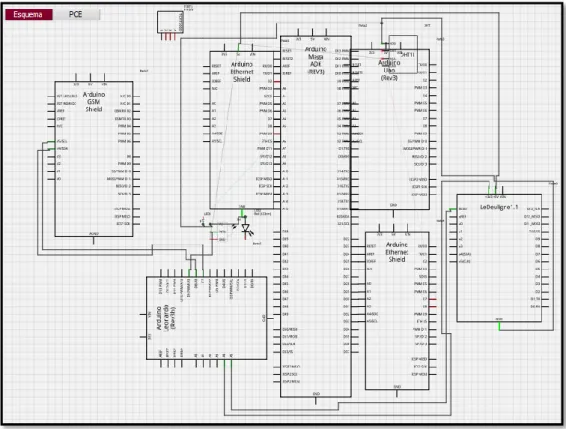The width and height of the screenshot is (566, 429).
Task: Click the LeDeuligre'.1 component title
Action: (499, 207)
